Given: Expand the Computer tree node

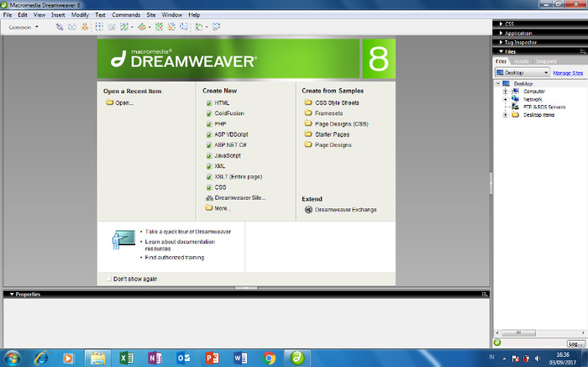Looking at the screenshot, I should 505,92.
